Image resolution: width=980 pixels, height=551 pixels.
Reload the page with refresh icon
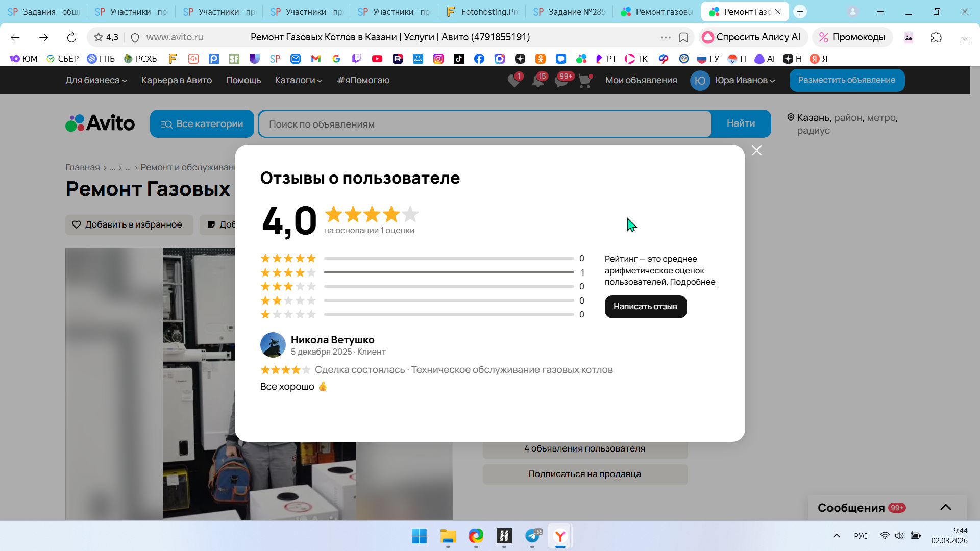click(71, 37)
